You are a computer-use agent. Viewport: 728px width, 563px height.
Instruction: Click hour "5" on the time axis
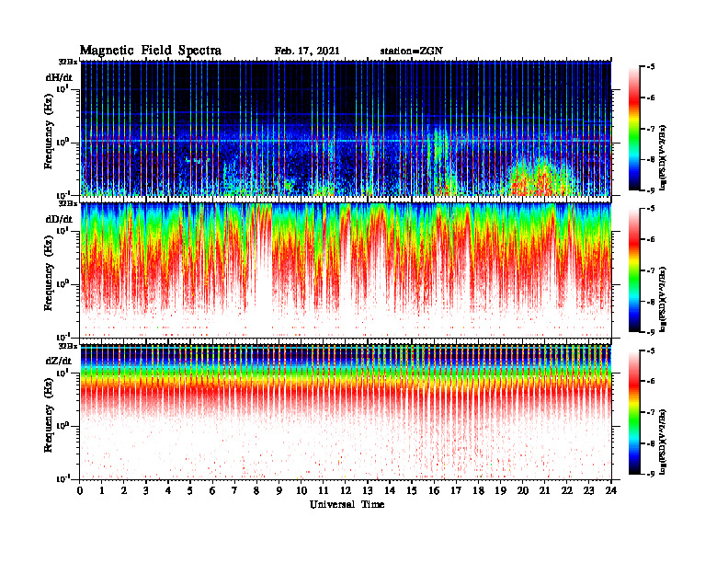point(190,490)
